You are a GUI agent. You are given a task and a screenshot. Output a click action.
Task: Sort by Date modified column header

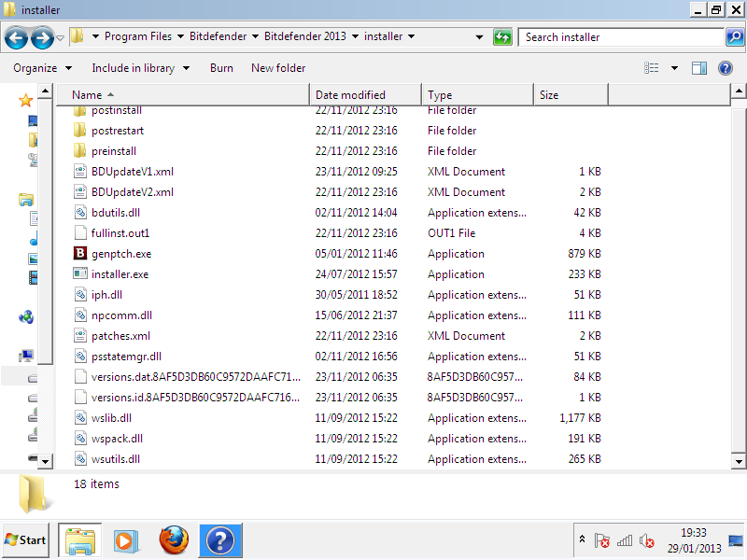(365, 95)
